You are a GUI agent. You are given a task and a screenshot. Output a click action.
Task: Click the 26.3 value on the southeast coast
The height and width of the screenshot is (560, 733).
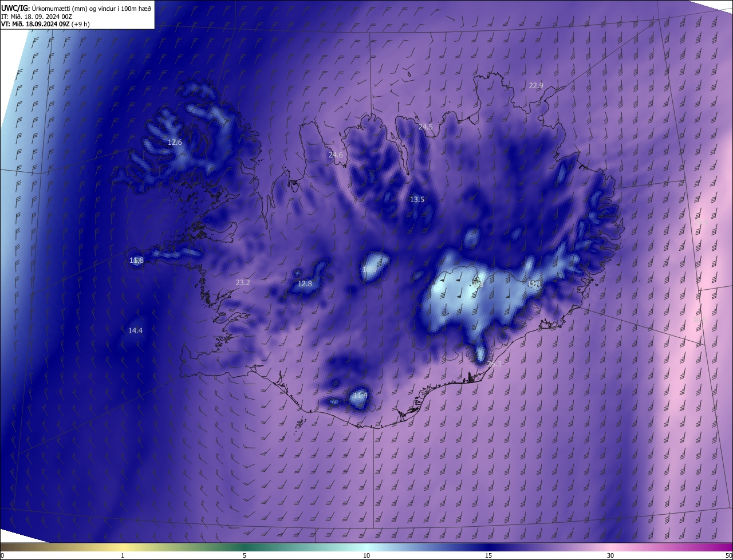494,364
